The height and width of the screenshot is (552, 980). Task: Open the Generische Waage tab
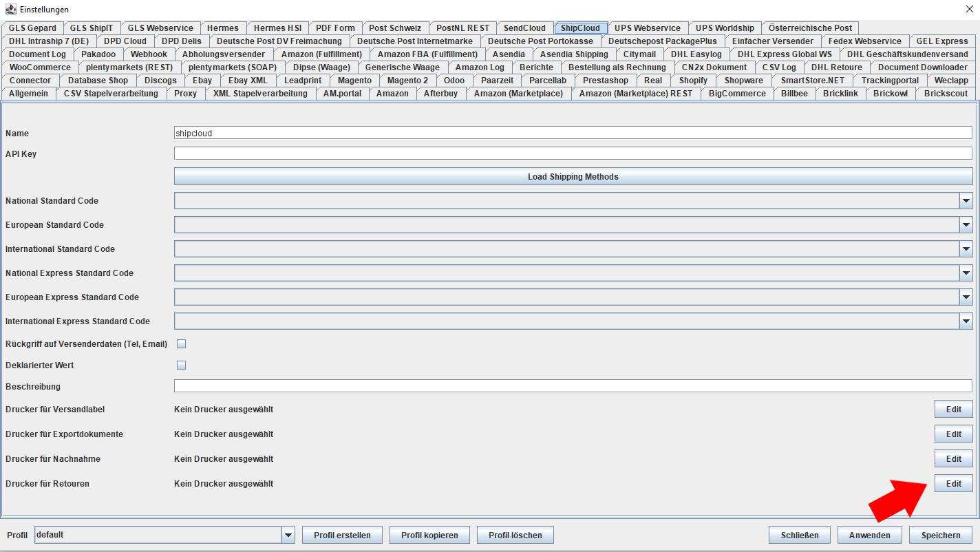[x=402, y=67]
